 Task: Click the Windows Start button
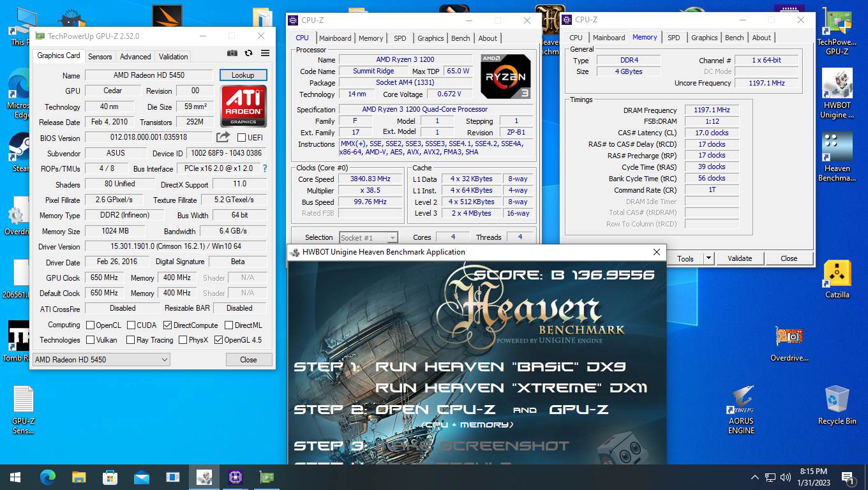click(15, 477)
